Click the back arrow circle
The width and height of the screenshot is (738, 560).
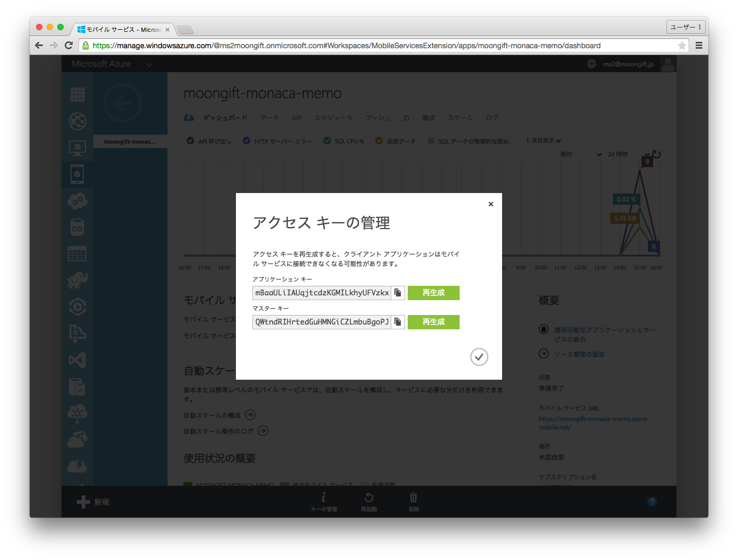(x=122, y=103)
